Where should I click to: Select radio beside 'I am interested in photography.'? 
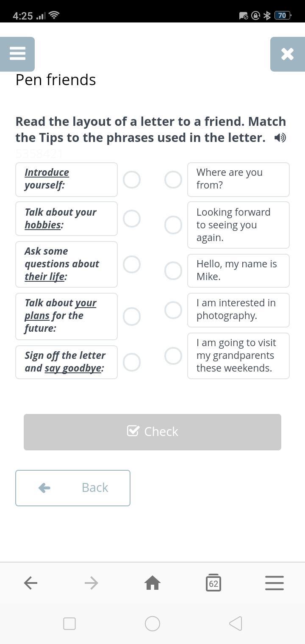173,310
